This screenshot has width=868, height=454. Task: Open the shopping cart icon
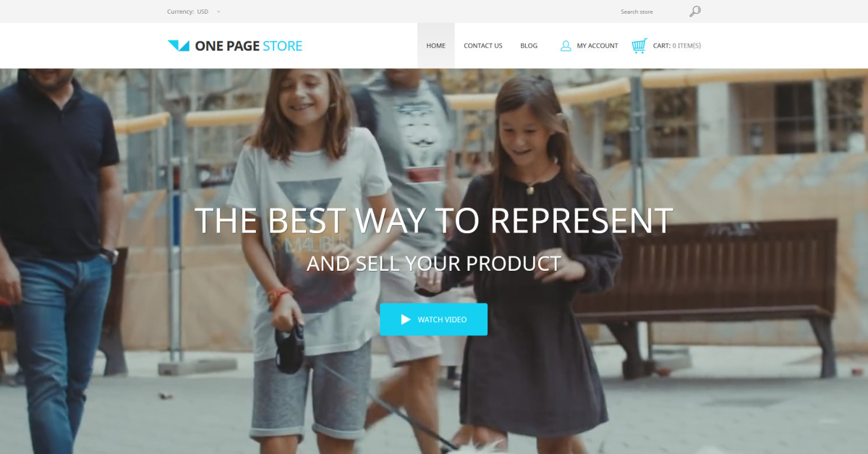639,46
